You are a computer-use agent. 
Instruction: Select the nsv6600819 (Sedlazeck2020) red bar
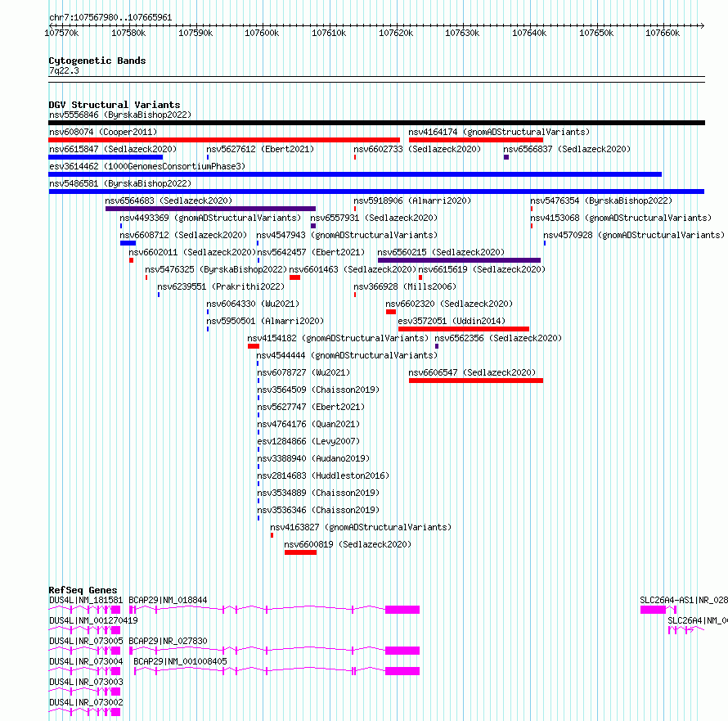coord(300,552)
